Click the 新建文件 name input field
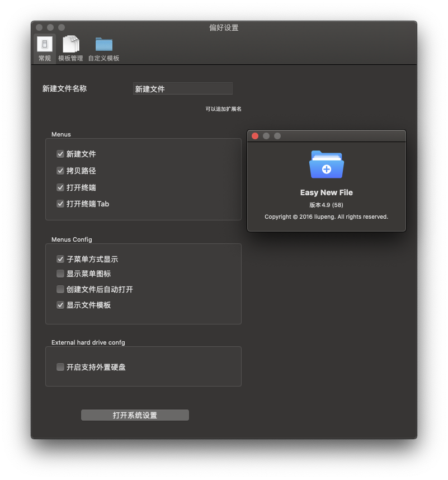The width and height of the screenshot is (448, 480). coord(183,89)
